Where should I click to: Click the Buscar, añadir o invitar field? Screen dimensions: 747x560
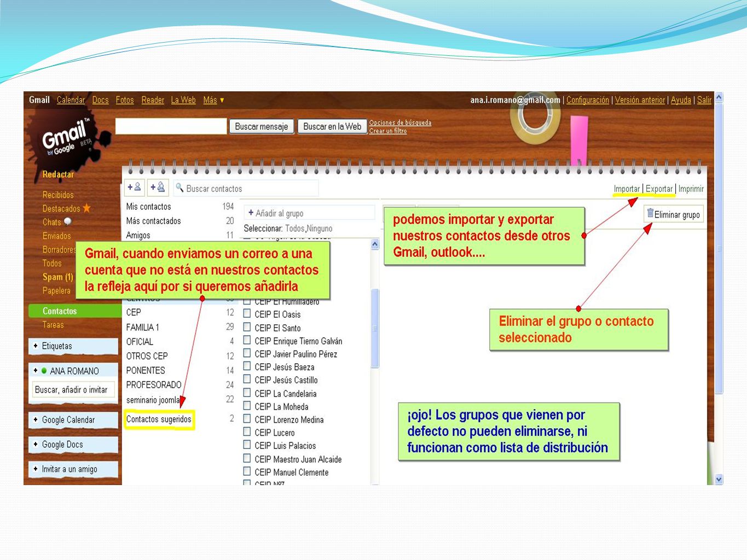73,390
